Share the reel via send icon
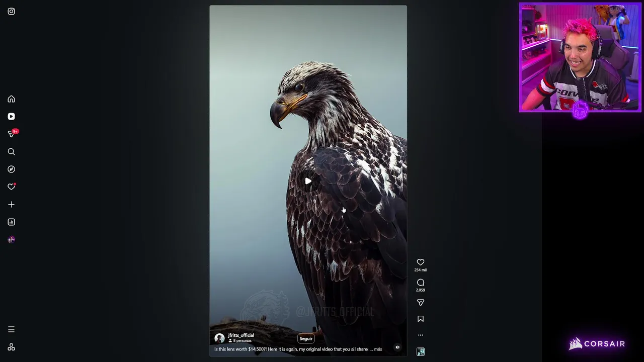The image size is (644, 362). pos(421,302)
